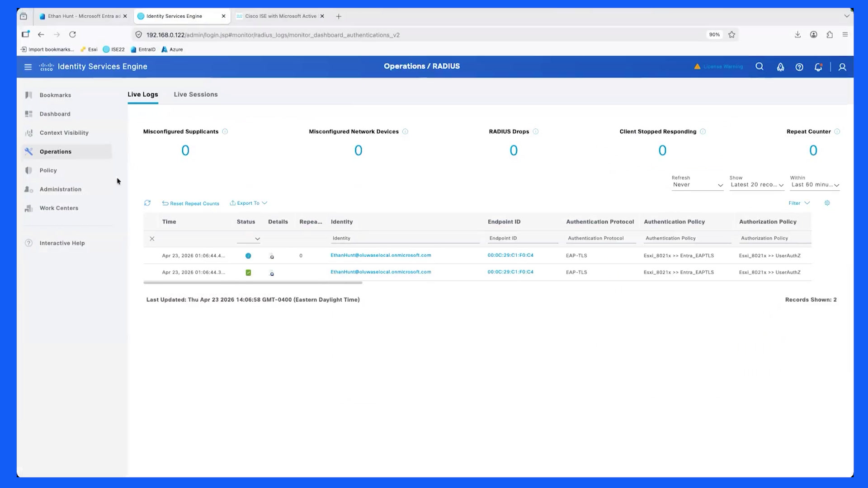Select the Live Logs tab

click(x=143, y=94)
